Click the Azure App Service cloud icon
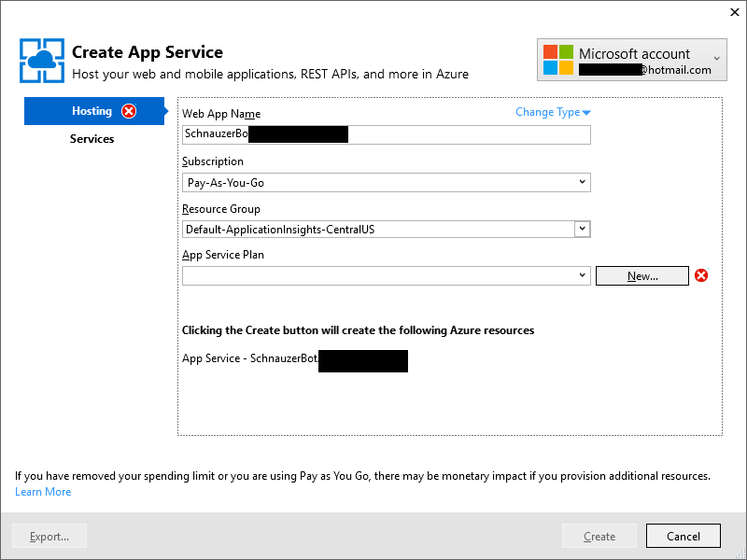Viewport: 747px width, 560px height. coord(42,61)
